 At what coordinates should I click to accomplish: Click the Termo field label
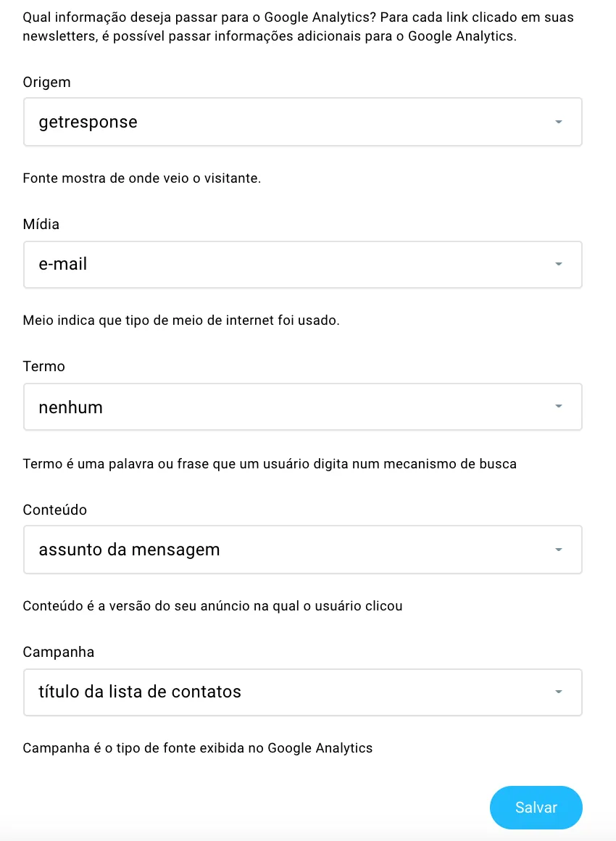click(x=43, y=366)
